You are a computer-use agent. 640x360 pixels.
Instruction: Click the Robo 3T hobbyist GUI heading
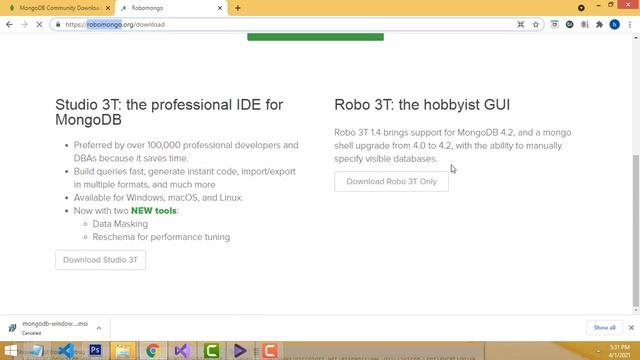coord(422,105)
